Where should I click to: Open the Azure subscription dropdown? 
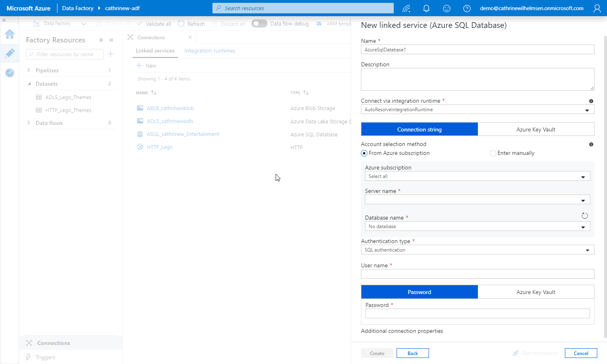(477, 176)
